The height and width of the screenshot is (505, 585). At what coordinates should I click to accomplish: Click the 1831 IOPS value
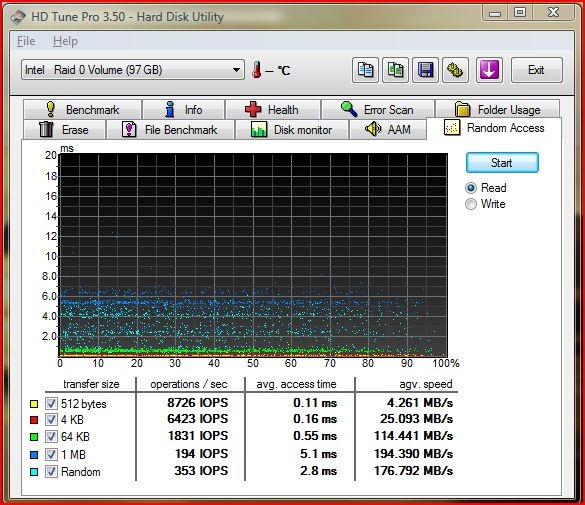tap(198, 436)
